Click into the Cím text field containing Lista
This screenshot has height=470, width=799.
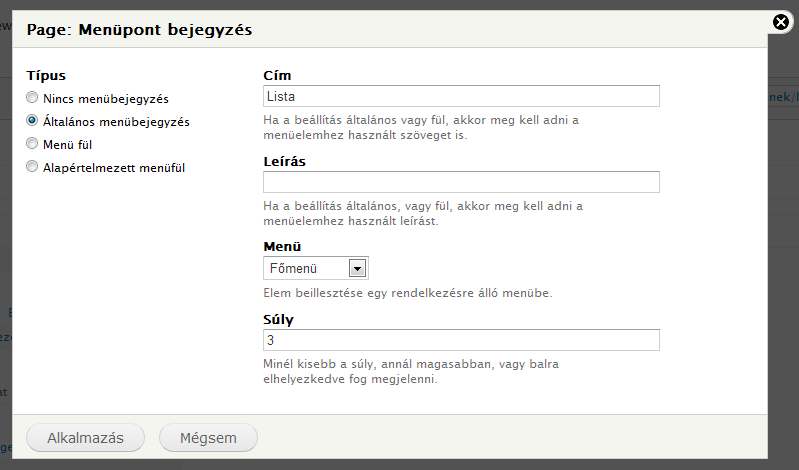coord(461,96)
